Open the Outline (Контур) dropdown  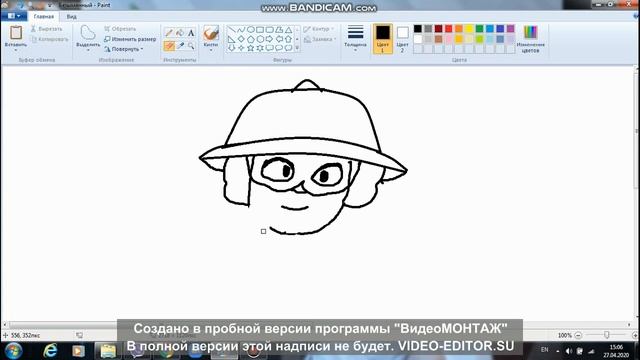tap(319, 29)
